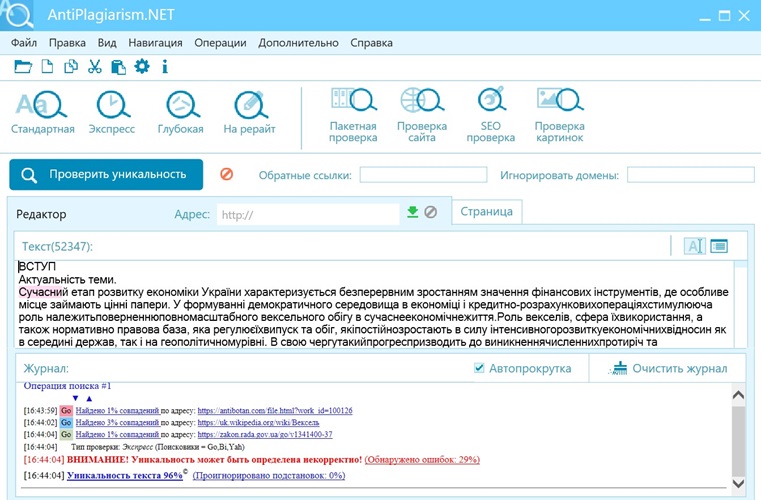761x500 pixels.
Task: Open the antibotan.com result link
Action: pyautogui.click(x=275, y=411)
